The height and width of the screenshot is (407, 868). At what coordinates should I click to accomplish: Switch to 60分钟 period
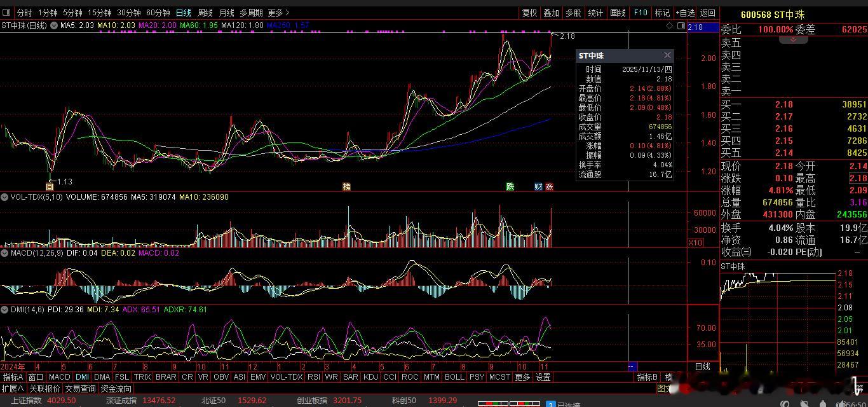coord(158,13)
